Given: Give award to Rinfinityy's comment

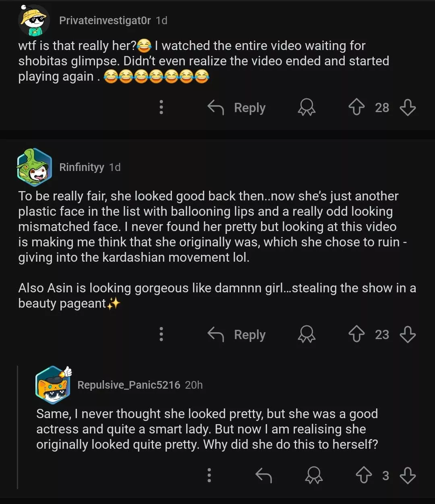Looking at the screenshot, I should 307,335.
